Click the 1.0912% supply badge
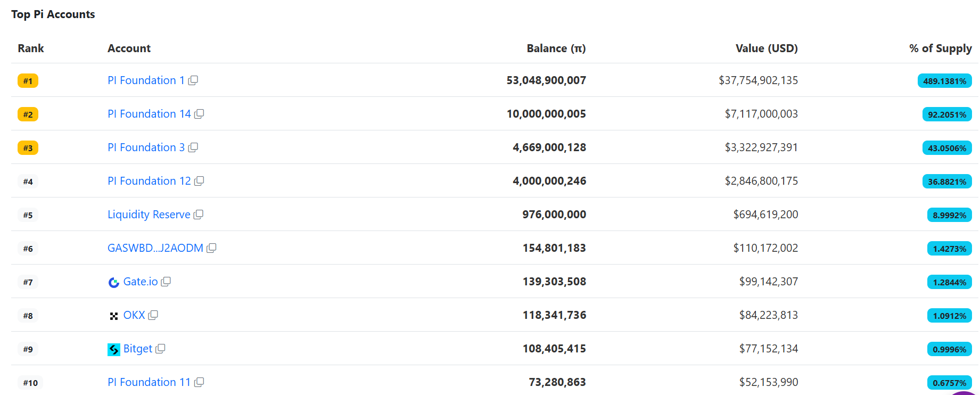The height and width of the screenshot is (395, 980). pyautogui.click(x=950, y=316)
